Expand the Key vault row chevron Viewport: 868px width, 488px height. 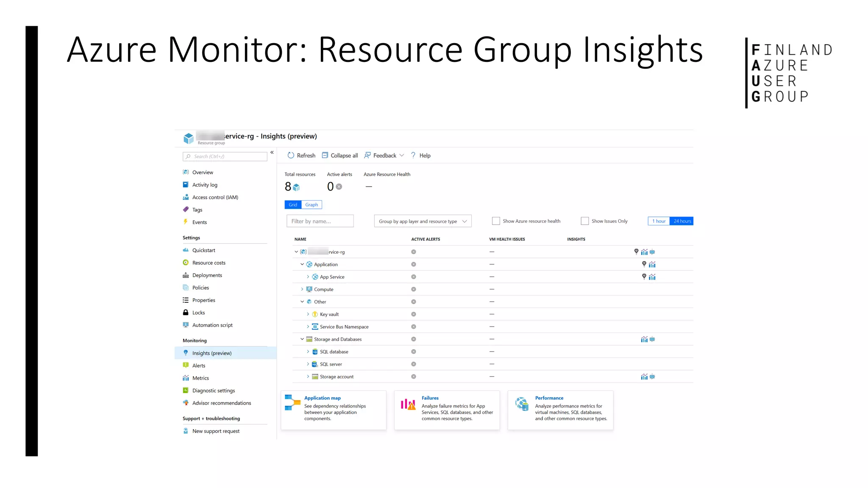[308, 314]
